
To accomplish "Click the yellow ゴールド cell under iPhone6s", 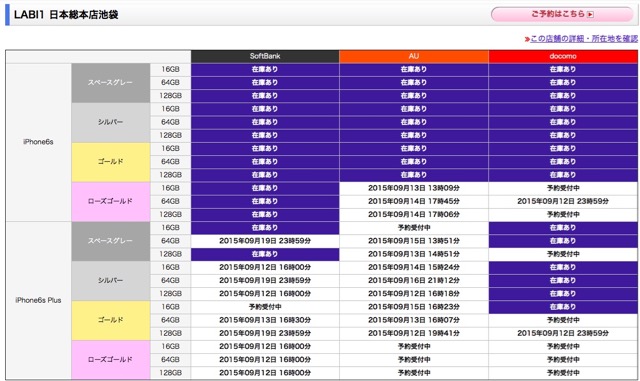I will click(x=111, y=162).
